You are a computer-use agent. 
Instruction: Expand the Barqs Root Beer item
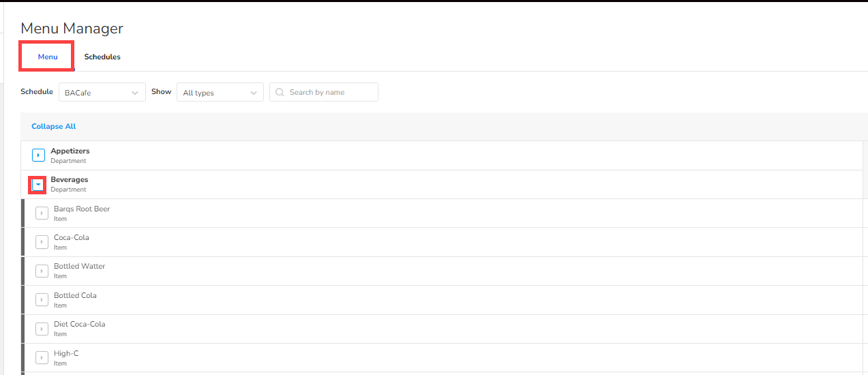pyautogui.click(x=42, y=213)
